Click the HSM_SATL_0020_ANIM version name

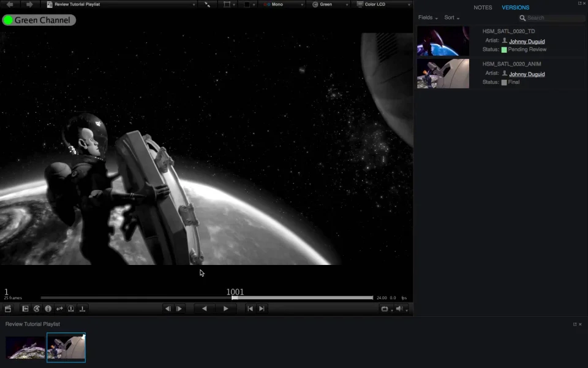click(511, 64)
